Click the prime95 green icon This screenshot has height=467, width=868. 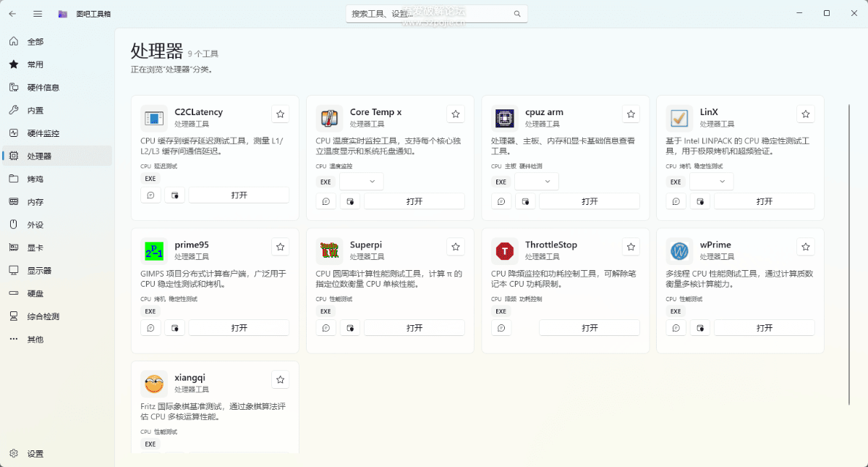[153, 251]
